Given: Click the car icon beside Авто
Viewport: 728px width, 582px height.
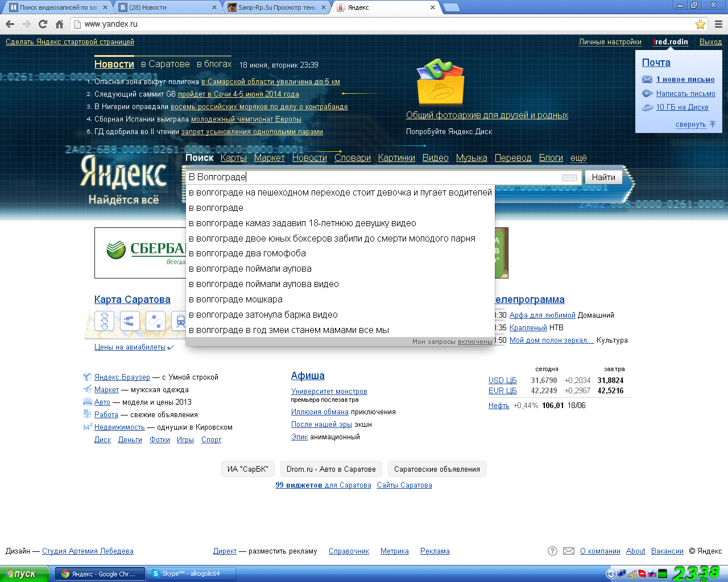Looking at the screenshot, I should (x=87, y=402).
